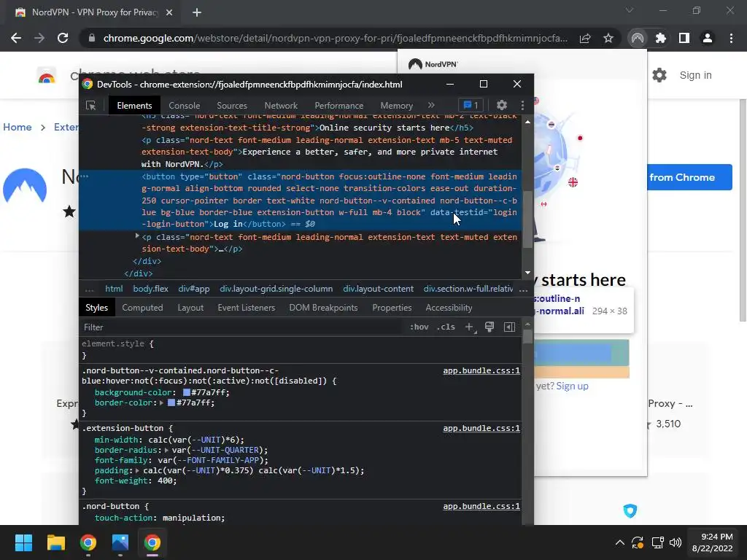Open DevTools settings gear
This screenshot has height=560, width=747.
tap(502, 105)
